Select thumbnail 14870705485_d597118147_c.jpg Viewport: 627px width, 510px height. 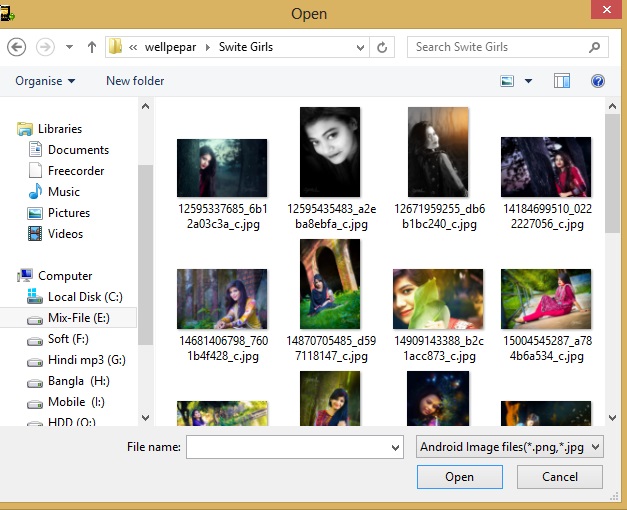330,284
